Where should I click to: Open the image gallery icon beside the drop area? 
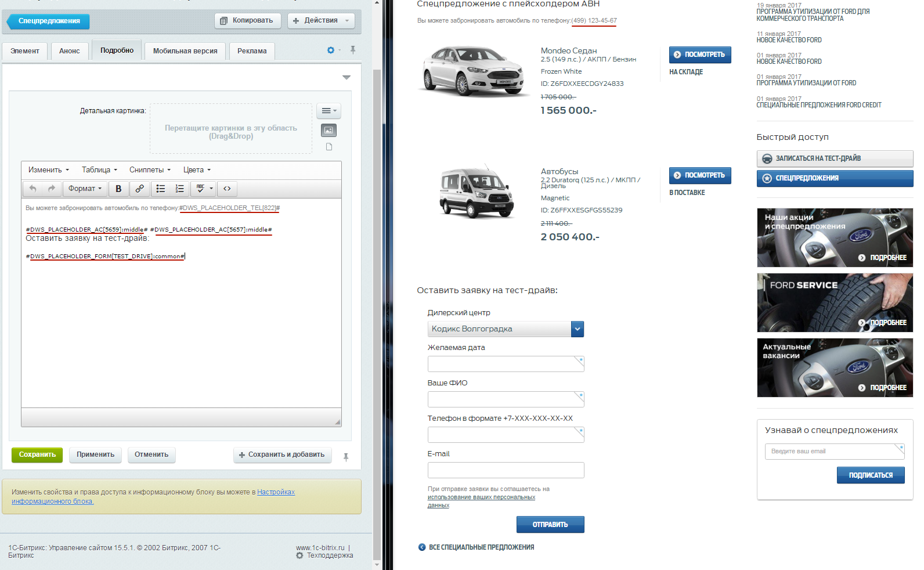[x=329, y=130]
